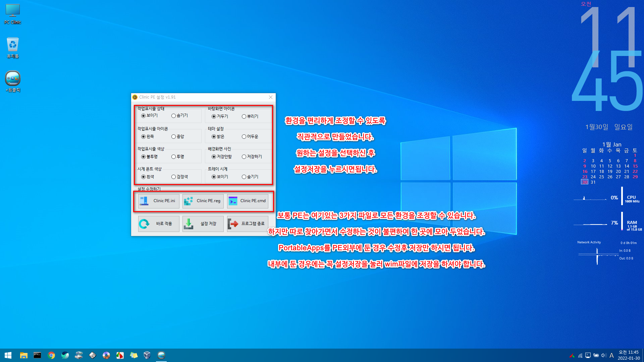Open the Recycle Bin (휴지통) desktop icon
644x362 pixels.
[13, 48]
